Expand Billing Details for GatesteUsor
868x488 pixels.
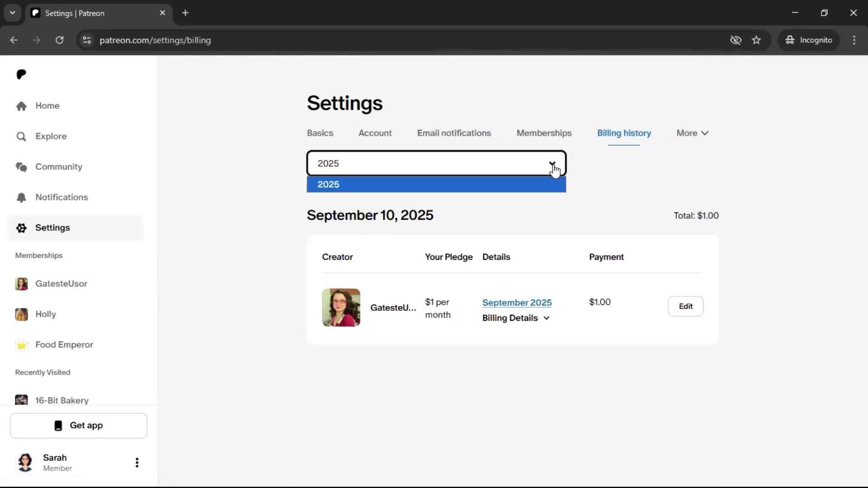[516, 318]
